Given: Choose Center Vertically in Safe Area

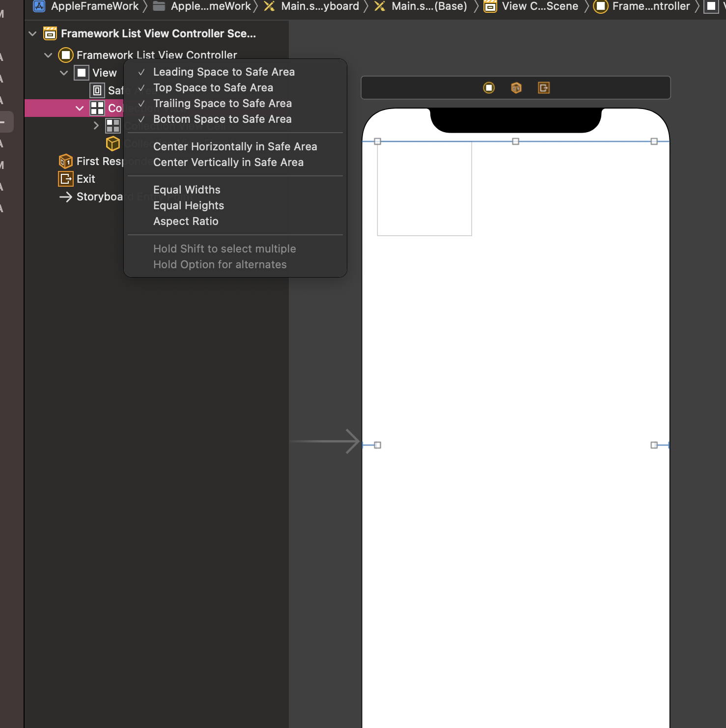Looking at the screenshot, I should point(235,162).
